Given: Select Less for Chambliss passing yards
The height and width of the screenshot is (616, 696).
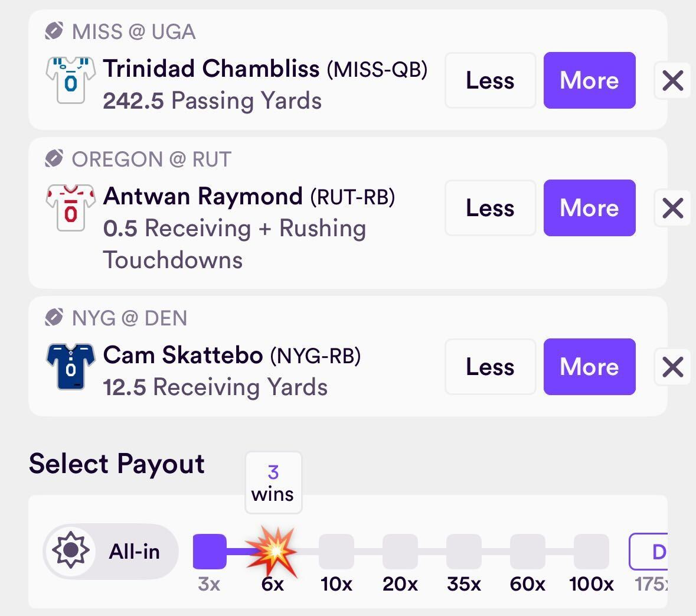Looking at the screenshot, I should point(490,80).
